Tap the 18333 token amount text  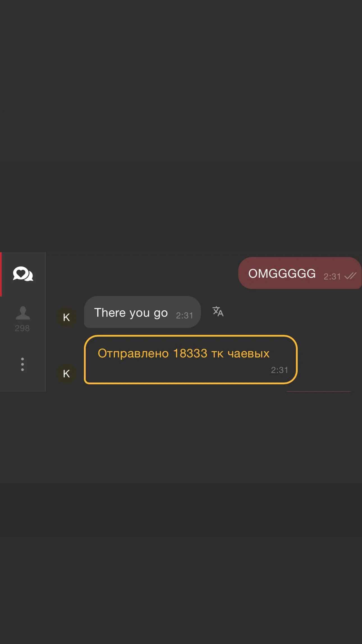click(190, 353)
